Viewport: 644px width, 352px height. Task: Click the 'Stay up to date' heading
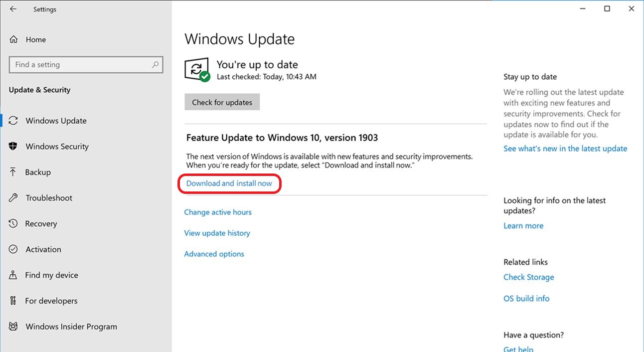(x=530, y=77)
